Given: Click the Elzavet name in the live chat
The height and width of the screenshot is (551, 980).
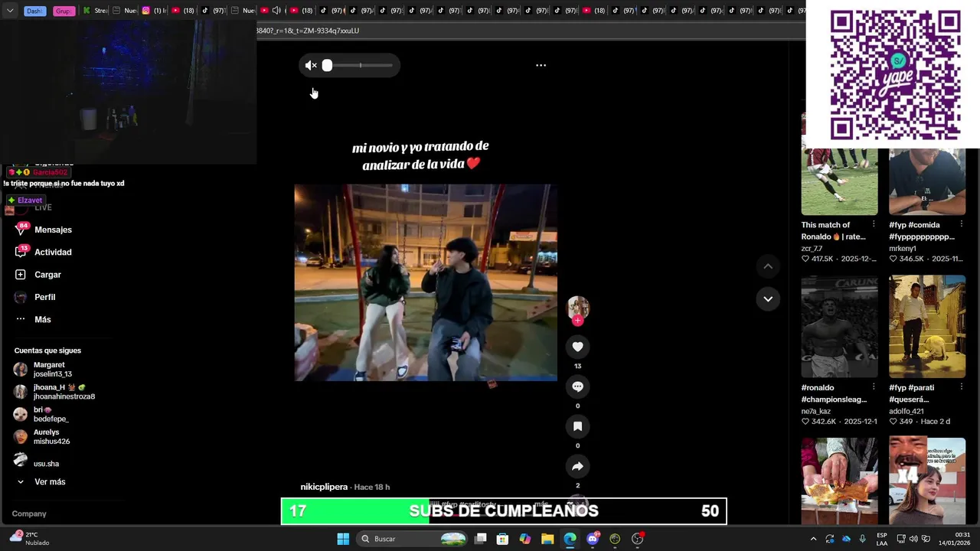Looking at the screenshot, I should [30, 201].
